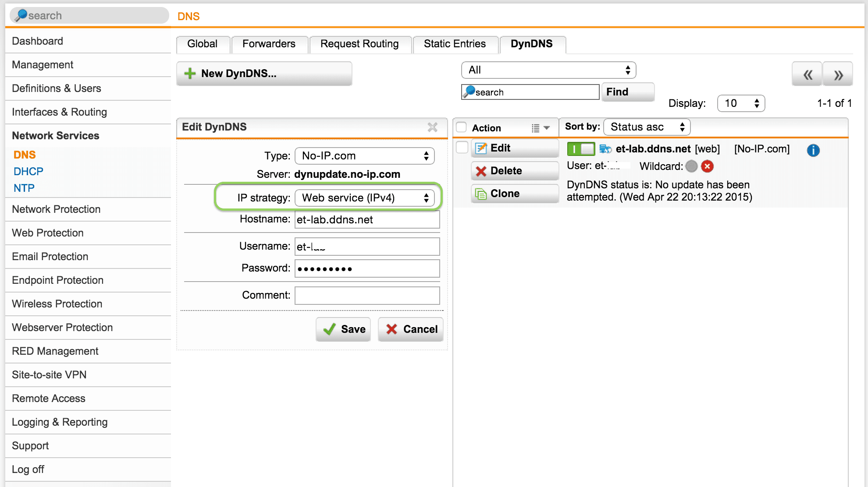Check the select-all Action checkbox

461,127
